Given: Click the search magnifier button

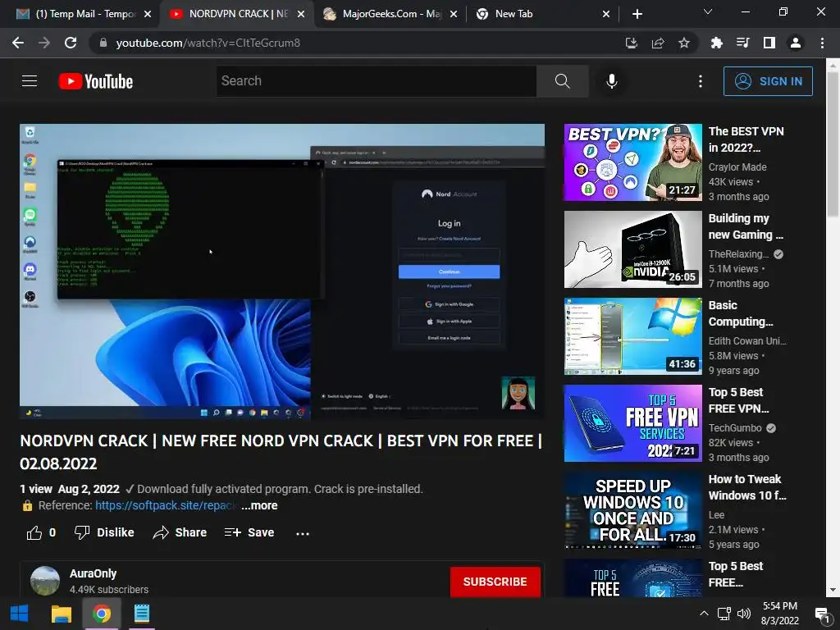Looking at the screenshot, I should point(562,81).
